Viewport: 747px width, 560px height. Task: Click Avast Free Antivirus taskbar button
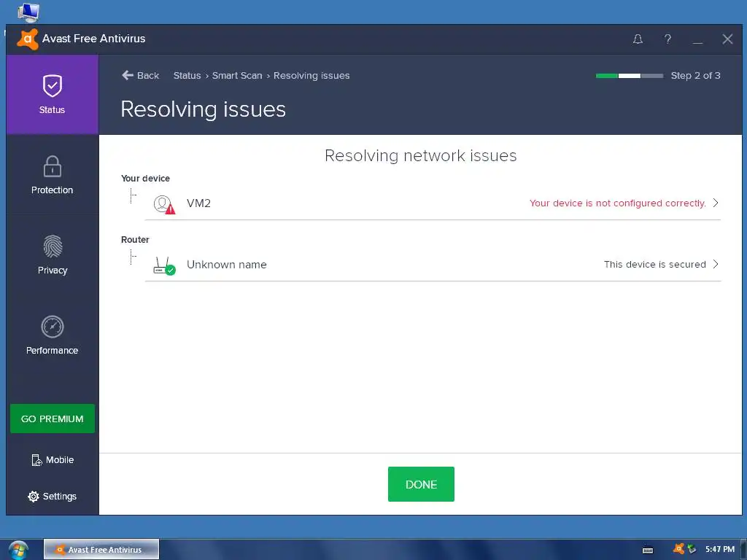101,550
